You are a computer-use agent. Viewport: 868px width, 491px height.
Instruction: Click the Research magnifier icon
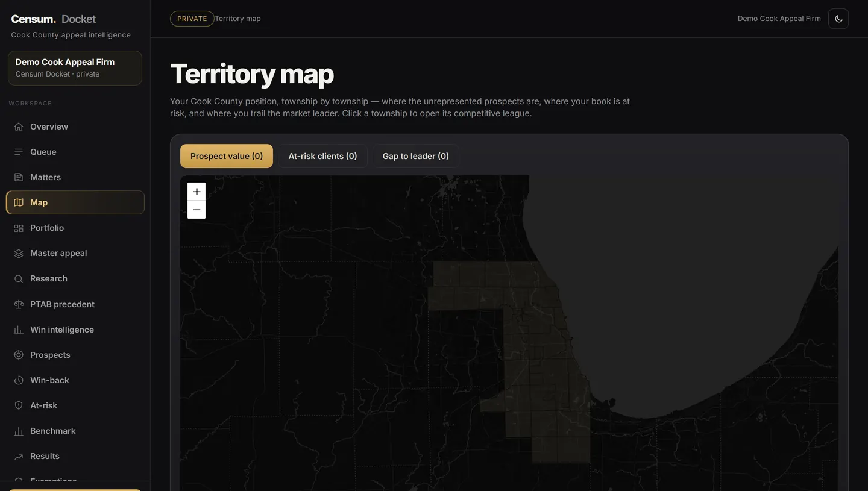[x=19, y=278]
